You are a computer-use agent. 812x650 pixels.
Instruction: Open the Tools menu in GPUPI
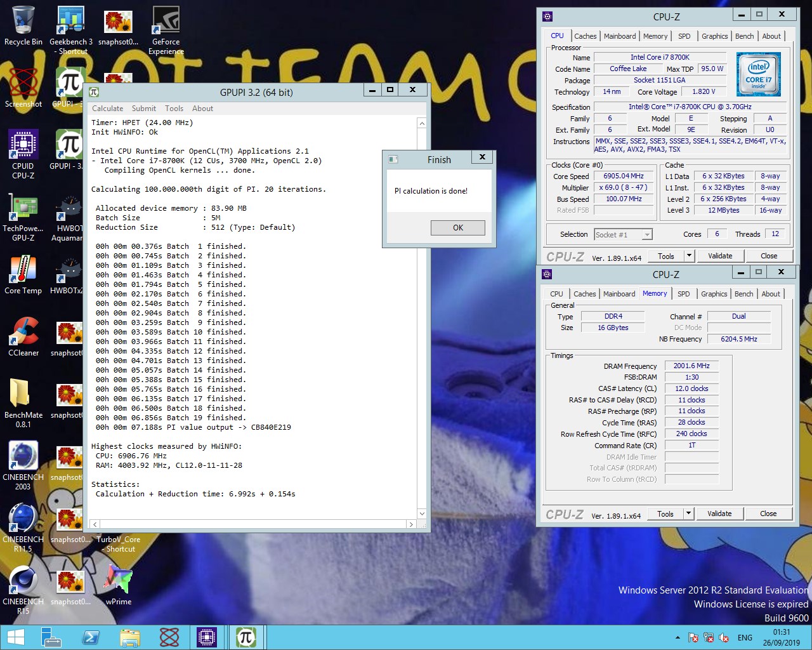[x=174, y=109]
